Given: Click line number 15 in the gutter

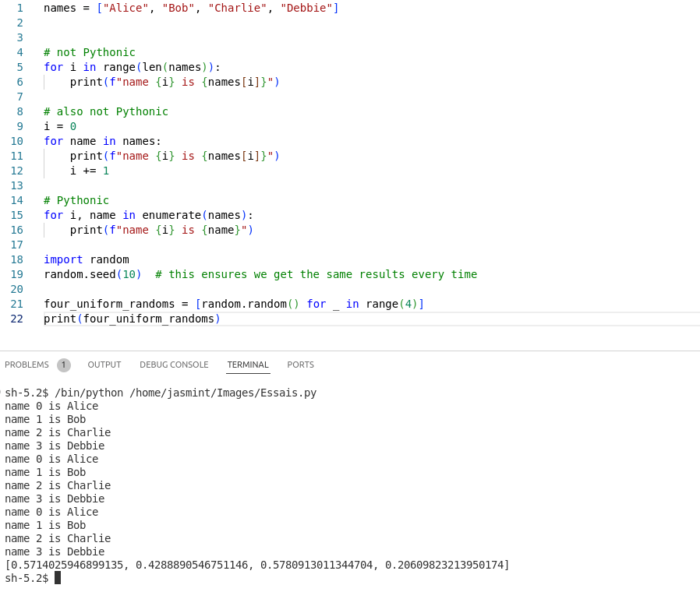Looking at the screenshot, I should (17, 215).
